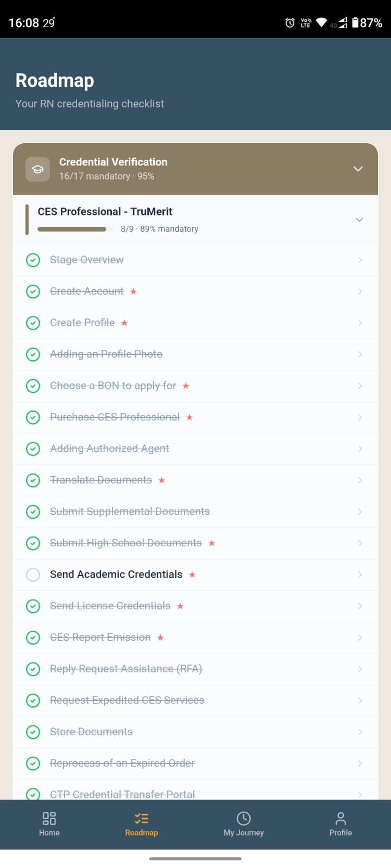This screenshot has height=868, width=391.
Task: Open My Journey clock icon
Action: [244, 818]
